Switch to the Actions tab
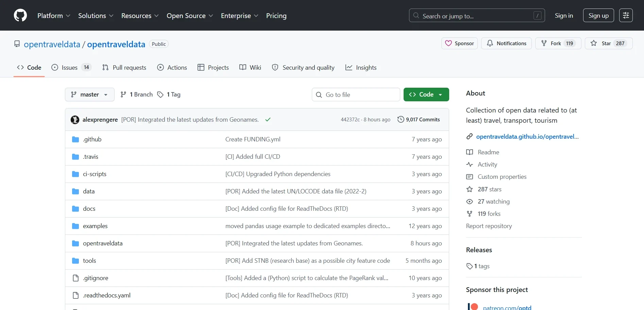Image resolution: width=644 pixels, height=310 pixels. click(172, 68)
